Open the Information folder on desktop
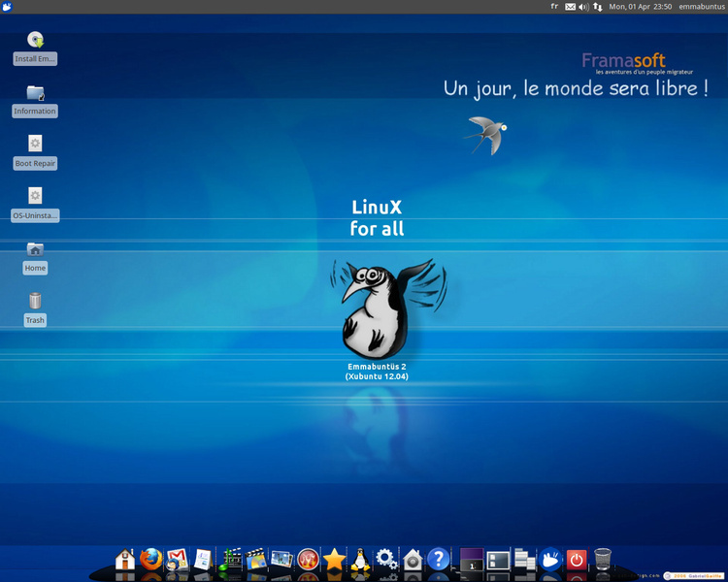728x582 pixels. click(x=35, y=93)
